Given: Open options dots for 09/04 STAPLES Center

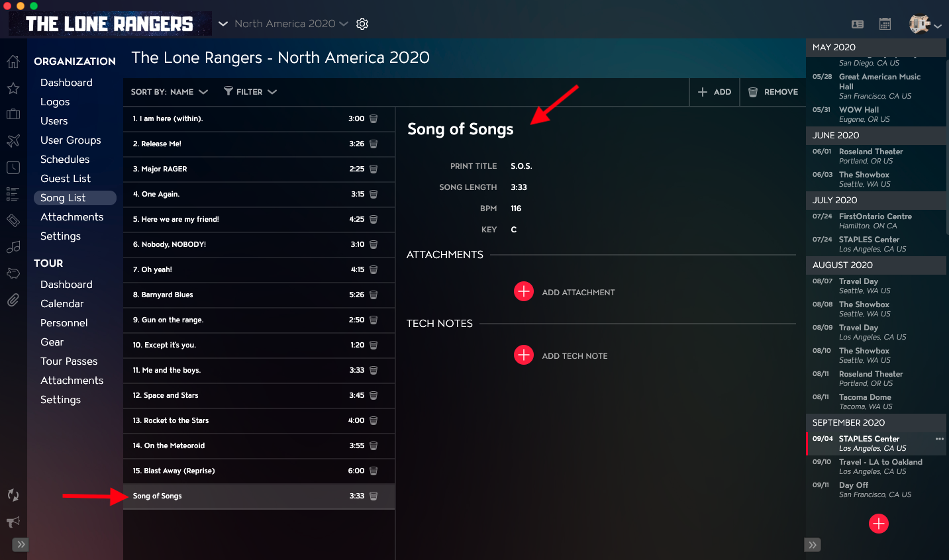Looking at the screenshot, I should 939,439.
